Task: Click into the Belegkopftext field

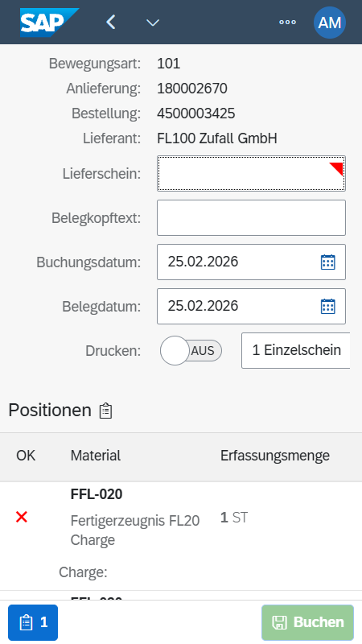Action: tap(251, 217)
